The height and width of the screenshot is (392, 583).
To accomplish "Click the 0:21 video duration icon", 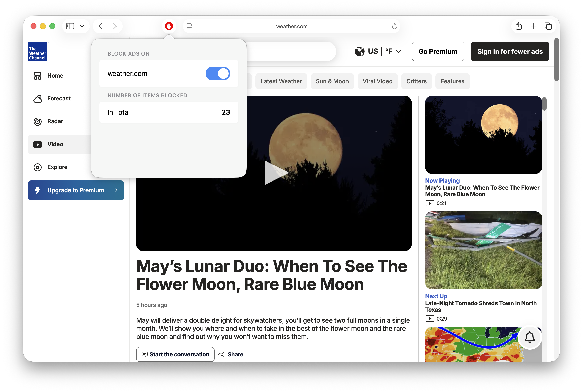I will [x=430, y=203].
